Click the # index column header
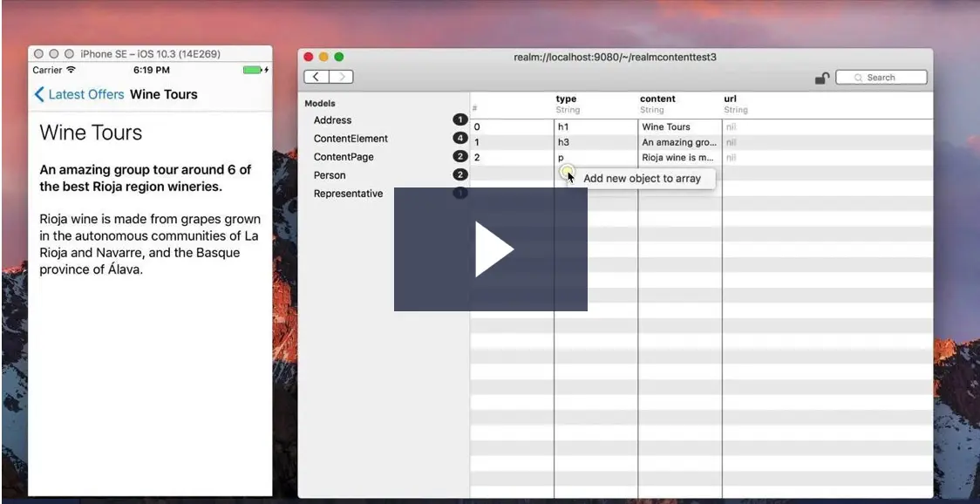Image resolution: width=980 pixels, height=504 pixels. pyautogui.click(x=475, y=109)
